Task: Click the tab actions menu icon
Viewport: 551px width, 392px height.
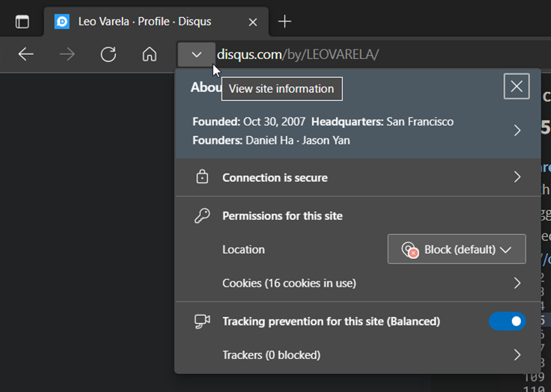Action: pos(22,22)
